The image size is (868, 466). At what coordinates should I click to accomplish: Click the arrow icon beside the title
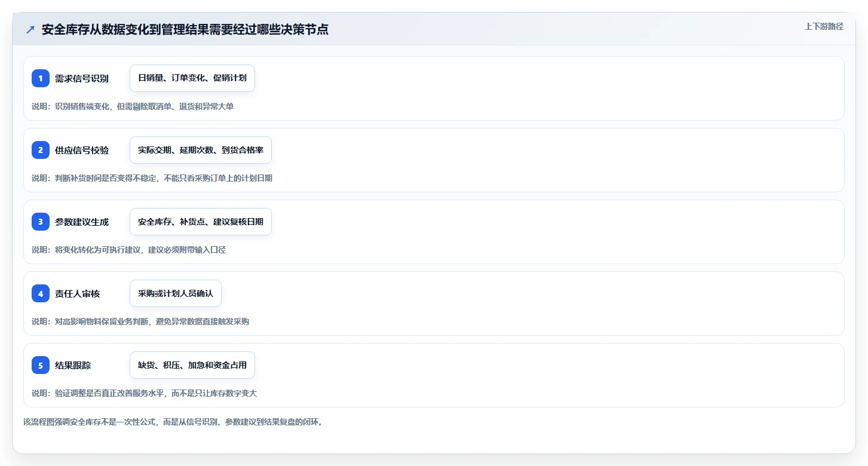[x=30, y=29]
